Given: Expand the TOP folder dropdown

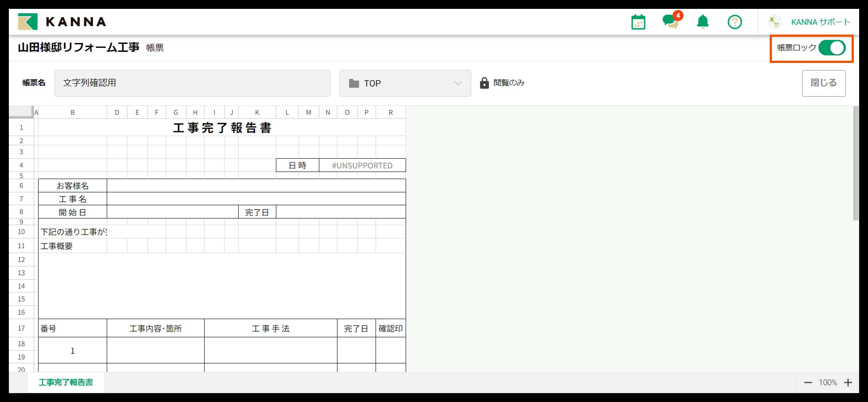Looking at the screenshot, I should click(x=458, y=83).
